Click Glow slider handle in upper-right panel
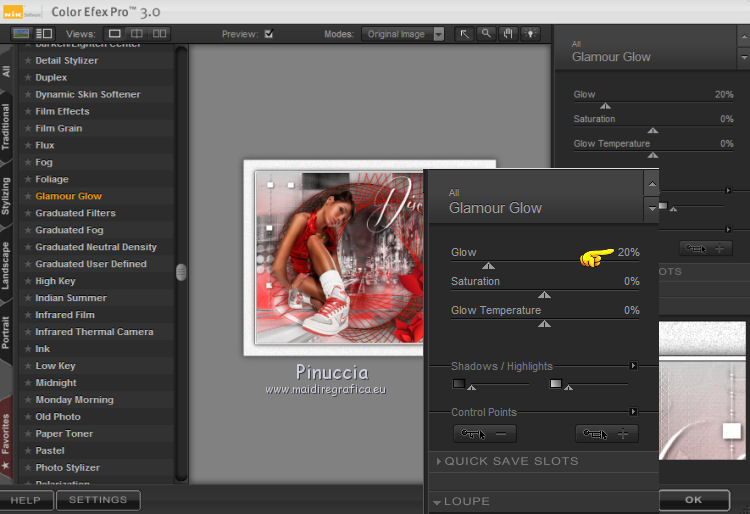The width and height of the screenshot is (750, 514). click(x=605, y=106)
